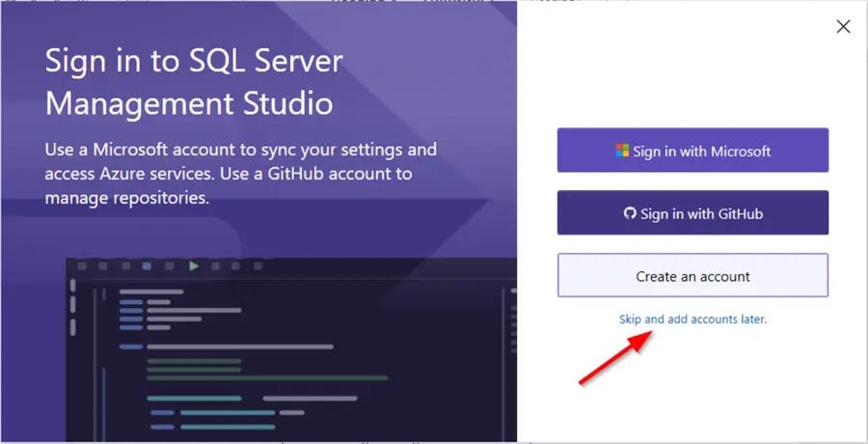Image resolution: width=868 pixels, height=444 pixels.
Task: Click the green play icon in illustration
Action: coord(194,265)
